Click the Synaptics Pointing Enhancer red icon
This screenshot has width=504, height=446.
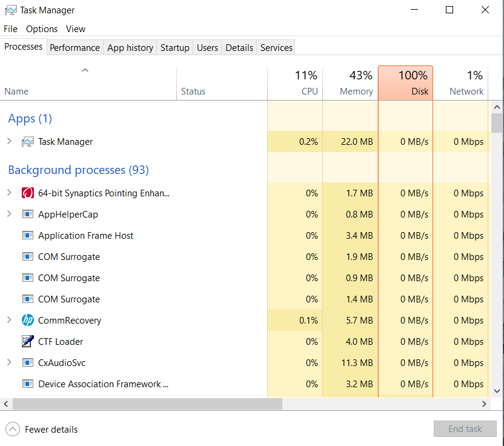point(28,193)
